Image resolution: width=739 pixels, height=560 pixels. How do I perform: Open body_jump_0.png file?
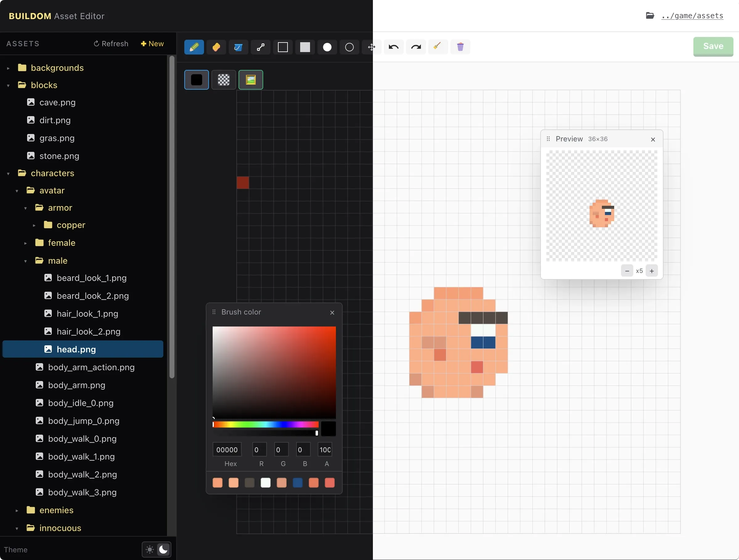tap(83, 421)
